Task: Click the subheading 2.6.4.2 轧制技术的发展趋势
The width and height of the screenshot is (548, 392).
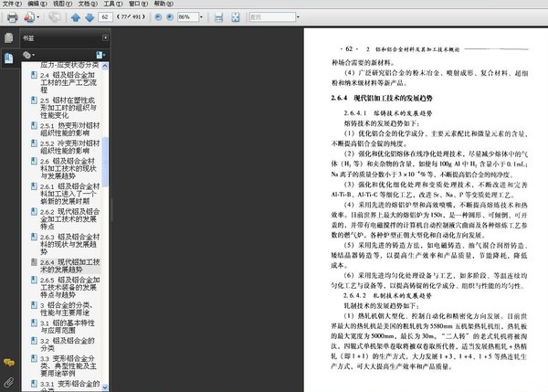Action: [x=387, y=296]
